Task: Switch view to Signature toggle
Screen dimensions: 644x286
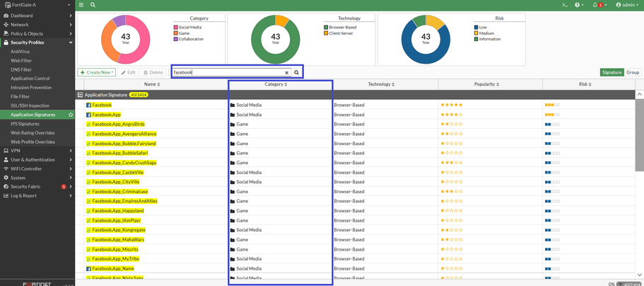Action: (611, 72)
